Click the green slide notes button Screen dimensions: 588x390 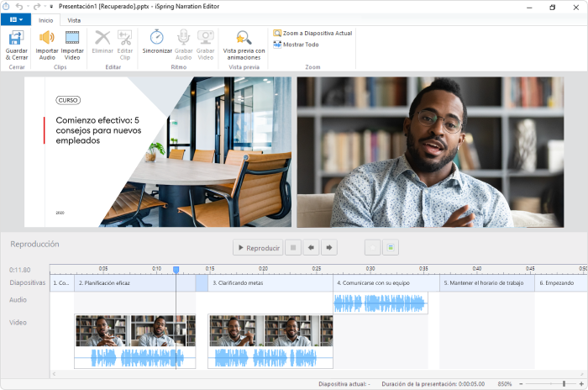click(391, 248)
